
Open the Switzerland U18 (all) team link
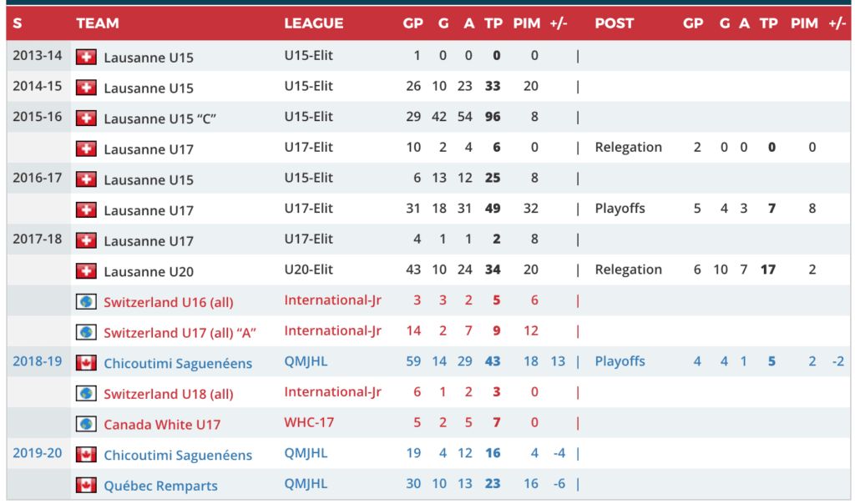click(x=168, y=394)
